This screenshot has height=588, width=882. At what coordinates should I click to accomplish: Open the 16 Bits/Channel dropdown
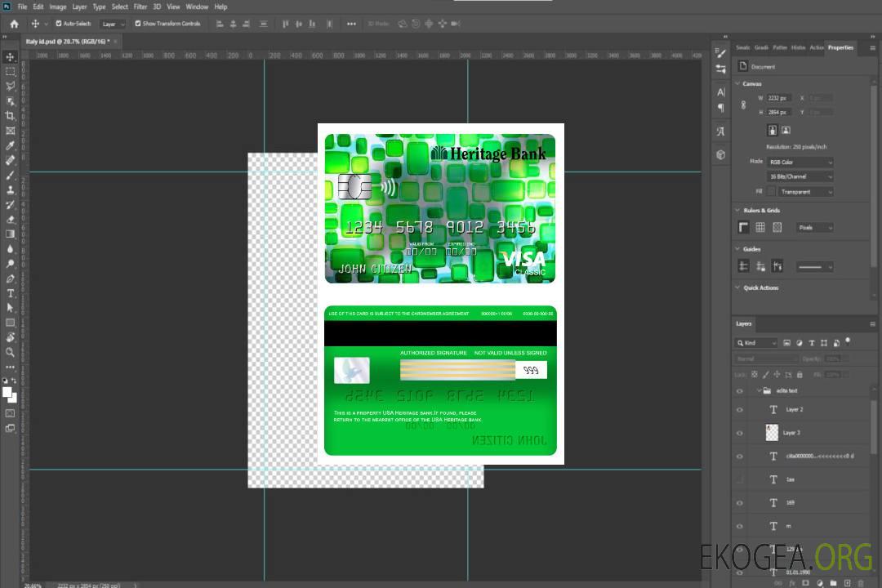(x=800, y=176)
